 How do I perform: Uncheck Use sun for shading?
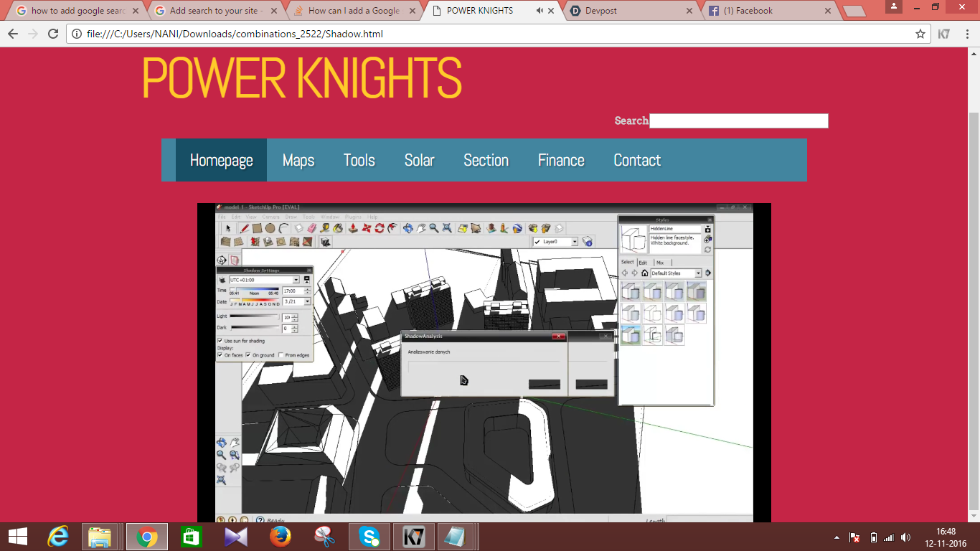click(x=220, y=341)
